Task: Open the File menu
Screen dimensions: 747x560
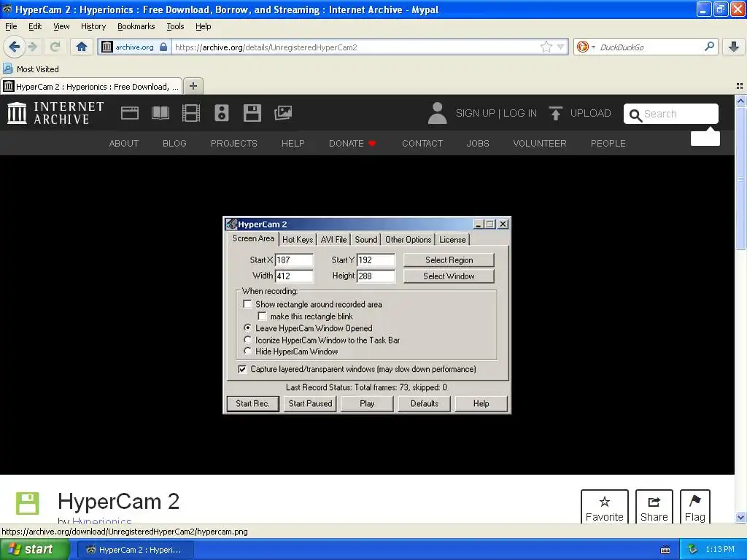Action: [x=11, y=26]
